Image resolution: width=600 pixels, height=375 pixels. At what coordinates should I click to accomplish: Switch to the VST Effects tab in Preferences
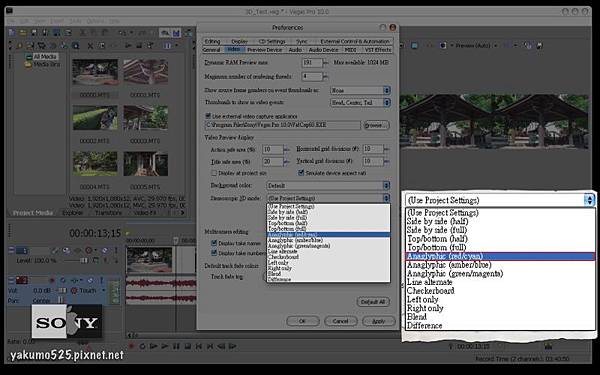[378, 50]
